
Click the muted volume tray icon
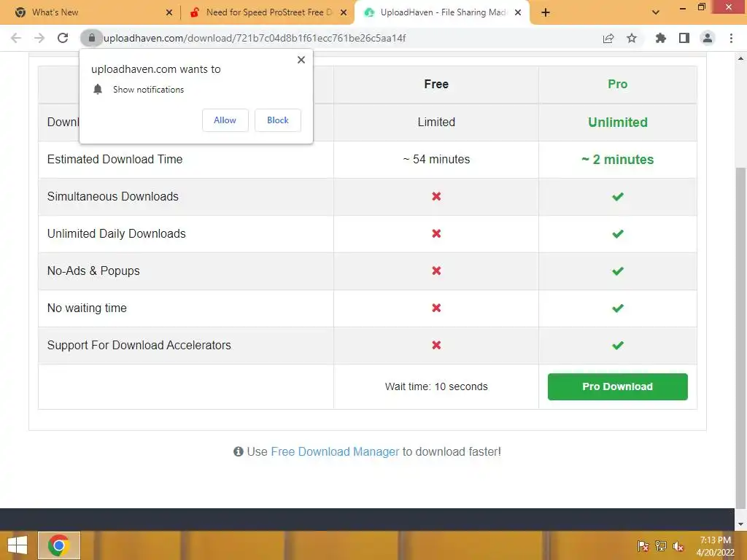click(x=678, y=546)
